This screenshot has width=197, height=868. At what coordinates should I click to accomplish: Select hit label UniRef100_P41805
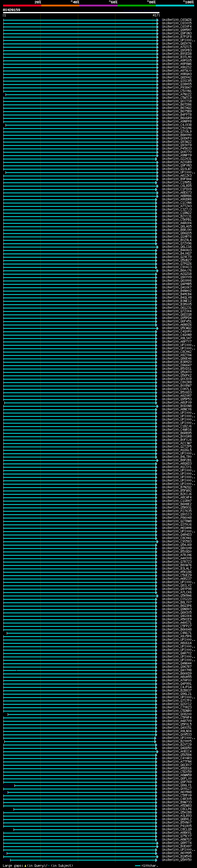click(177, 826)
